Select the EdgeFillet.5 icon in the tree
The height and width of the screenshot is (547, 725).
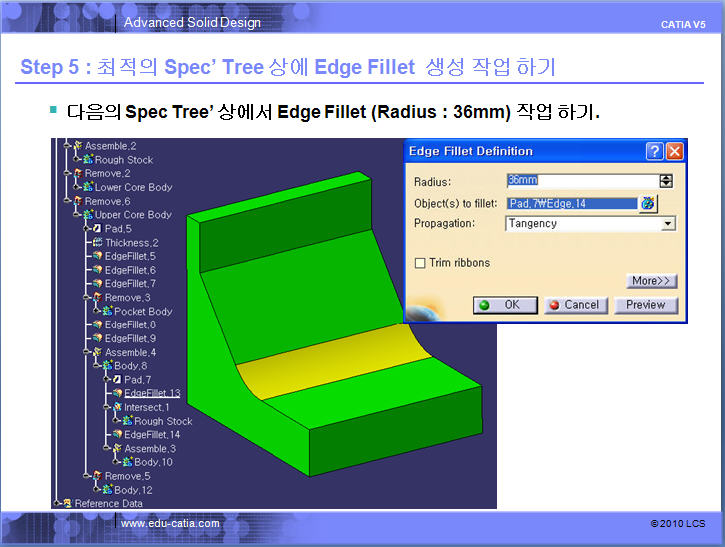pos(98,256)
